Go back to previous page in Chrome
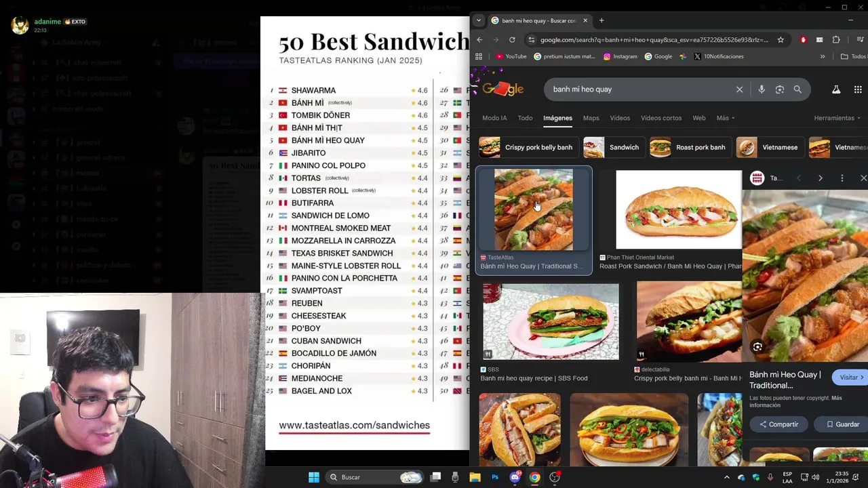The height and width of the screenshot is (488, 868). [479, 40]
